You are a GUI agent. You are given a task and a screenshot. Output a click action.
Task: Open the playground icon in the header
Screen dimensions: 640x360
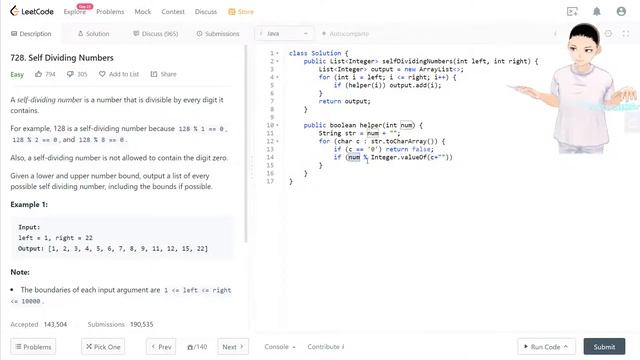pyautogui.click(x=572, y=11)
